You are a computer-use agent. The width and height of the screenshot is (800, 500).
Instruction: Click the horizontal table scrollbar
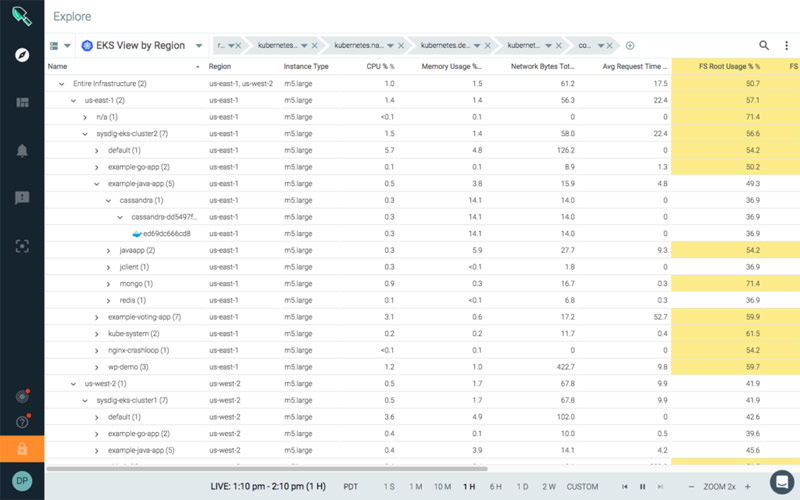[x=267, y=468]
